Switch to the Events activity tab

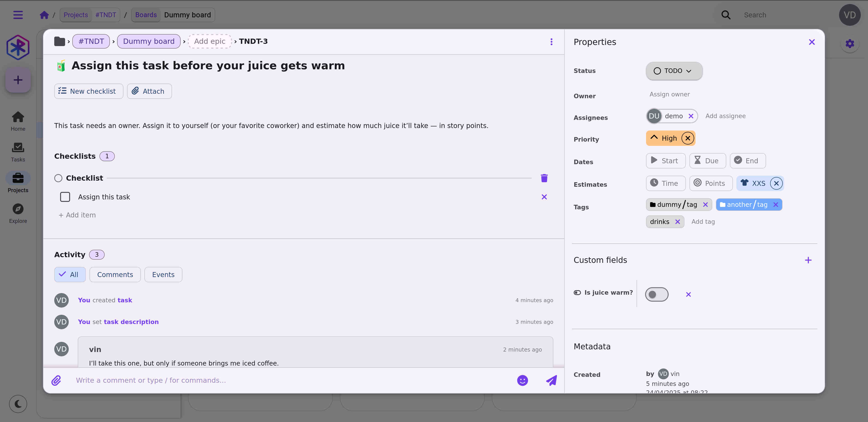coord(163,275)
